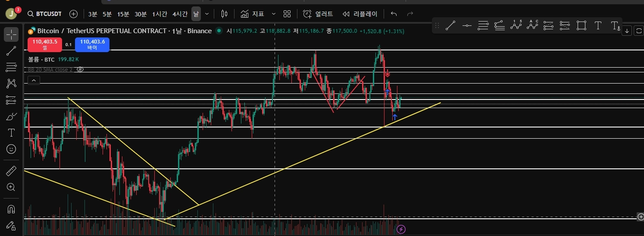
Task: Activate the zoom in tool
Action: [11, 187]
